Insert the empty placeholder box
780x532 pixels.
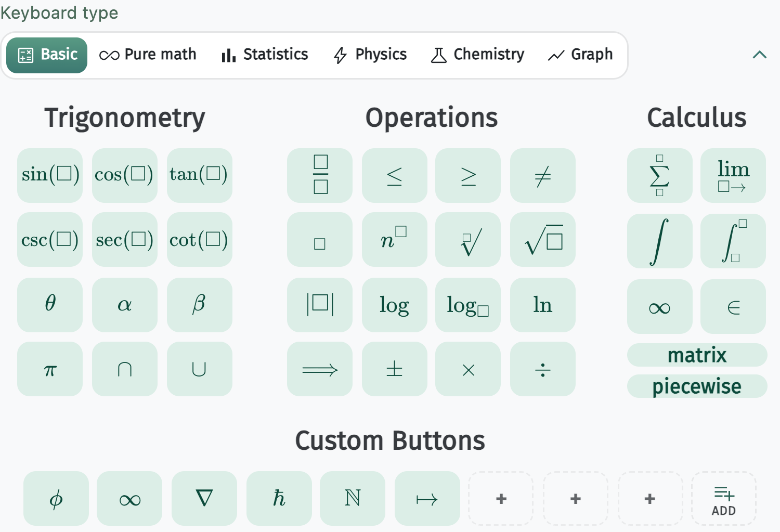(x=320, y=240)
